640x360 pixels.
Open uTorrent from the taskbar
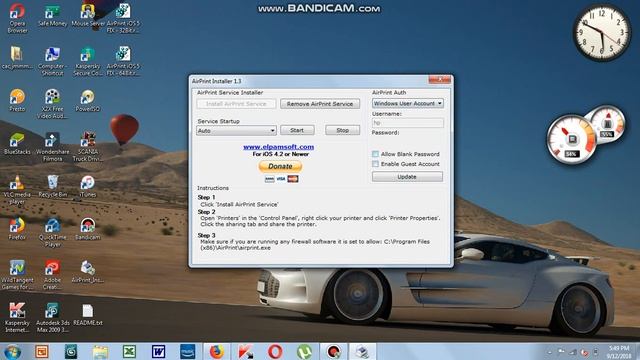pyautogui.click(x=304, y=351)
